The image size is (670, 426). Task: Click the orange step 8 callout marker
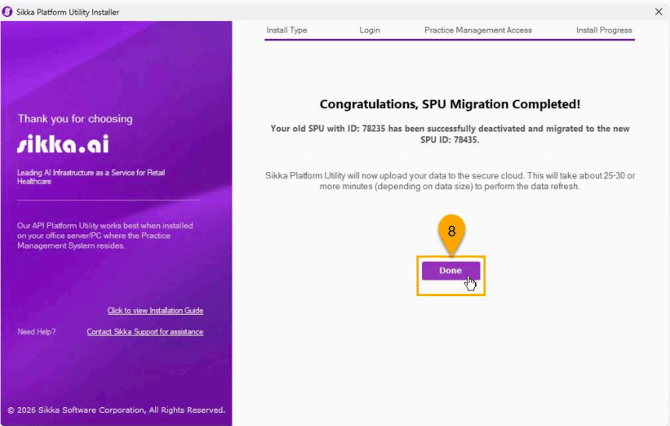(451, 232)
